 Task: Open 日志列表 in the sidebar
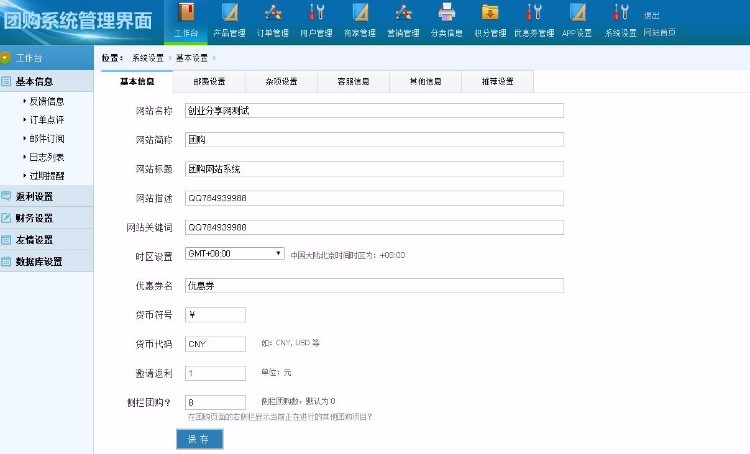pyautogui.click(x=46, y=157)
